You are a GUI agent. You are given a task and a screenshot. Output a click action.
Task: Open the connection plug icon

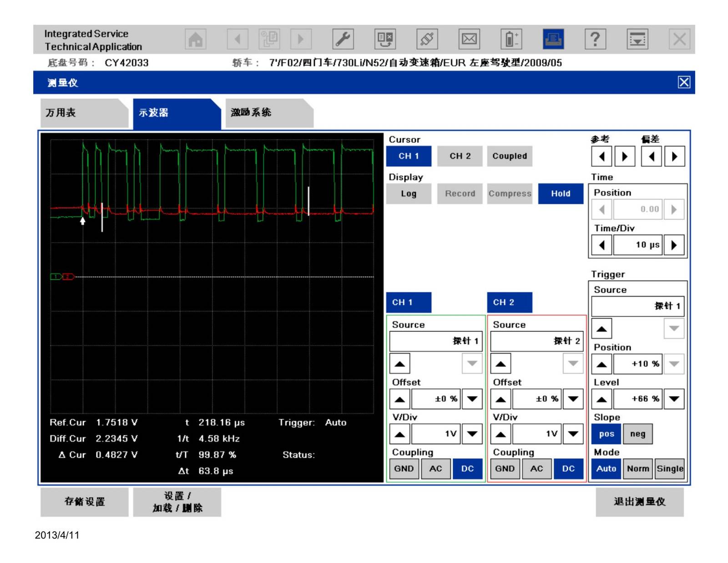427,39
